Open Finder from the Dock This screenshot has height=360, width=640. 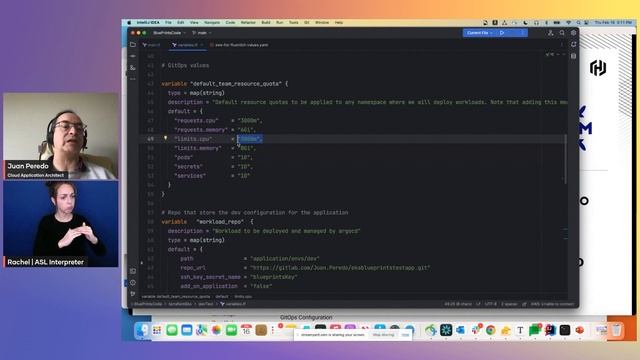pos(142,330)
